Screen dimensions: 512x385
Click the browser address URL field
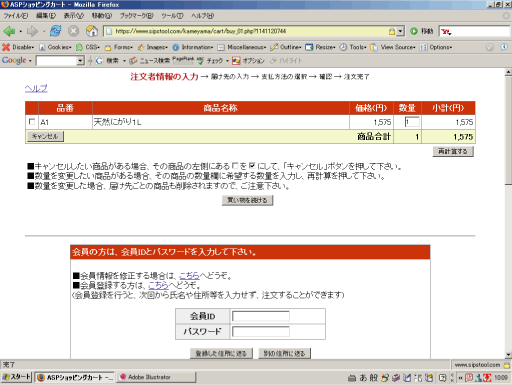pos(250,31)
